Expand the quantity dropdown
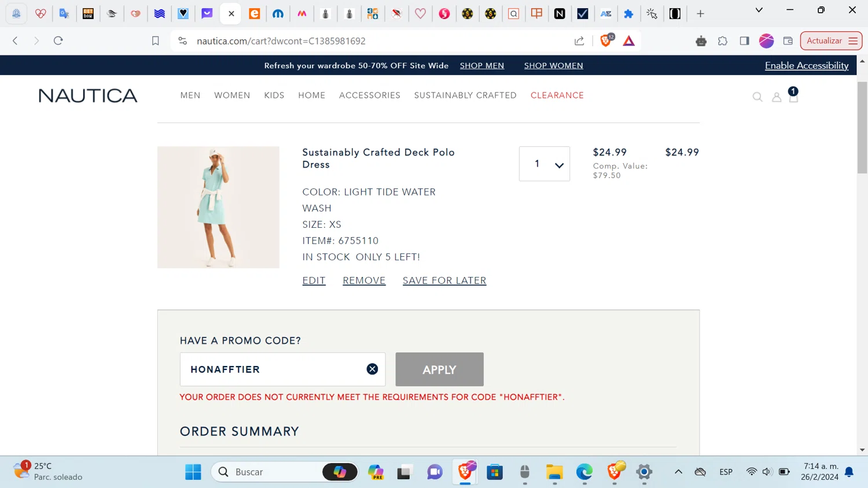This screenshot has width=868, height=488. click(x=544, y=164)
